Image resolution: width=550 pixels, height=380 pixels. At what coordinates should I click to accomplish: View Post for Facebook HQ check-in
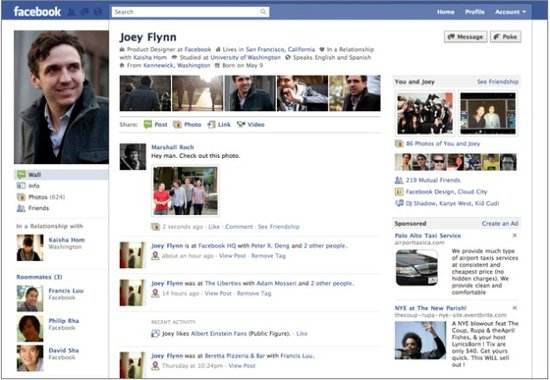tap(232, 256)
